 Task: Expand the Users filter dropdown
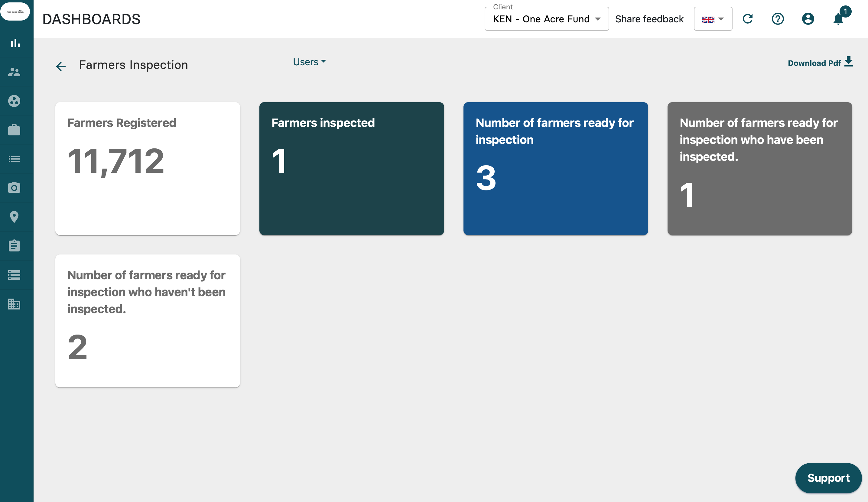pos(309,62)
